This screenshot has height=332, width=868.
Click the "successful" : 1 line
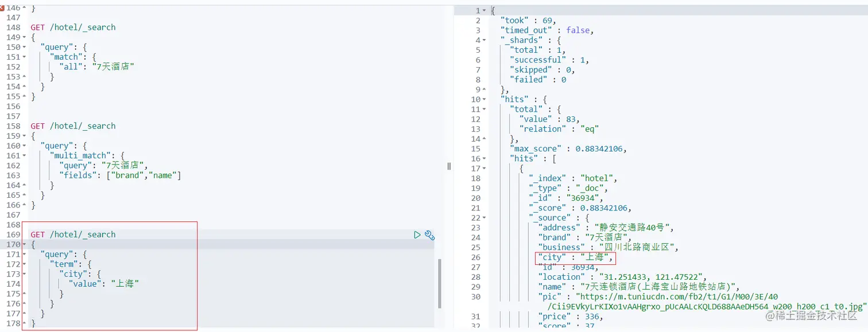(x=549, y=60)
